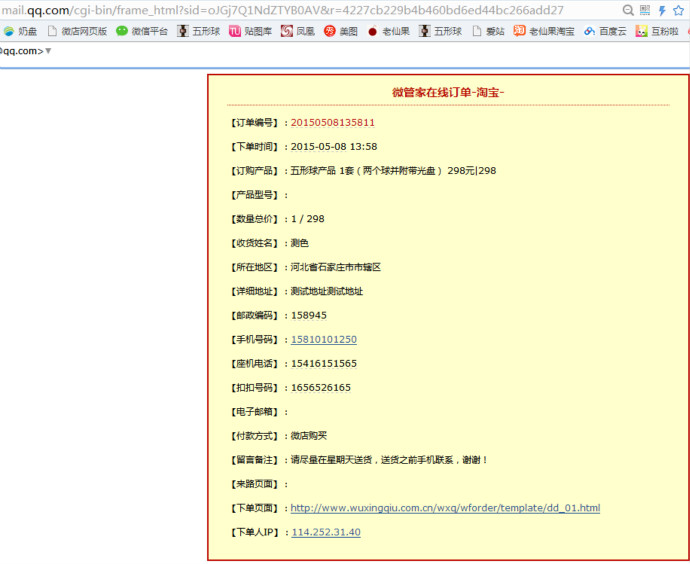Click the QR code icon in address bar
Image resolution: width=690 pixels, height=564 pixels.
click(645, 10)
